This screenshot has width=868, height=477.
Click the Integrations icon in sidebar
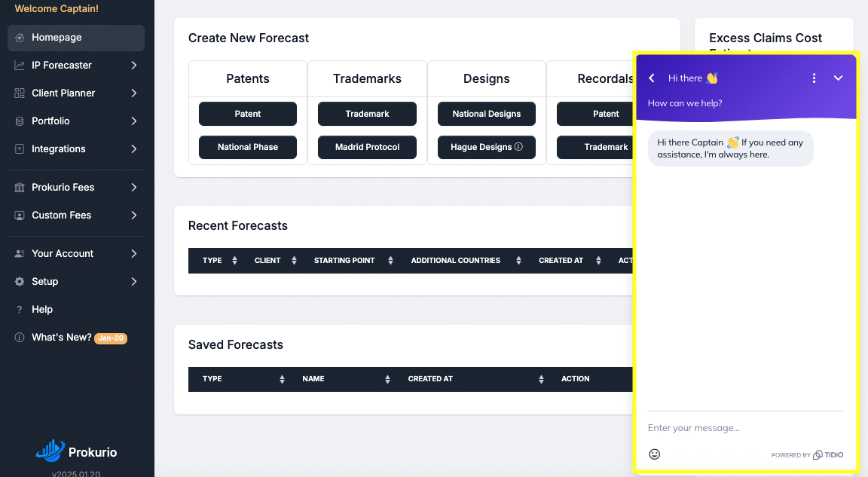coord(20,149)
